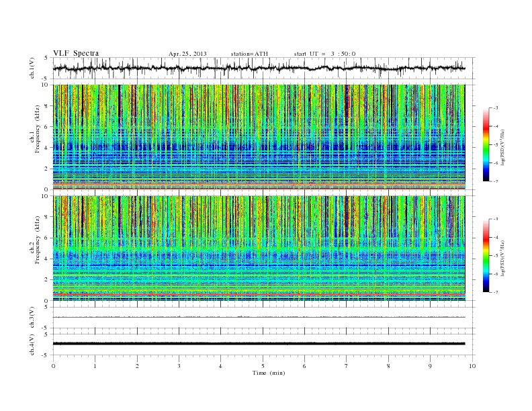Click the ch.1 spectrogram color scale bar

coord(486,145)
